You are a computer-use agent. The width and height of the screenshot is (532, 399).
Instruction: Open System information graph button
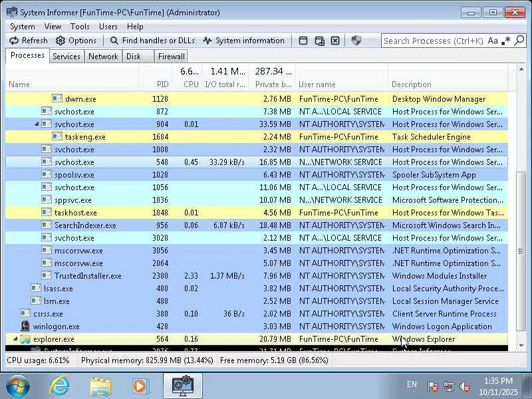click(x=243, y=41)
